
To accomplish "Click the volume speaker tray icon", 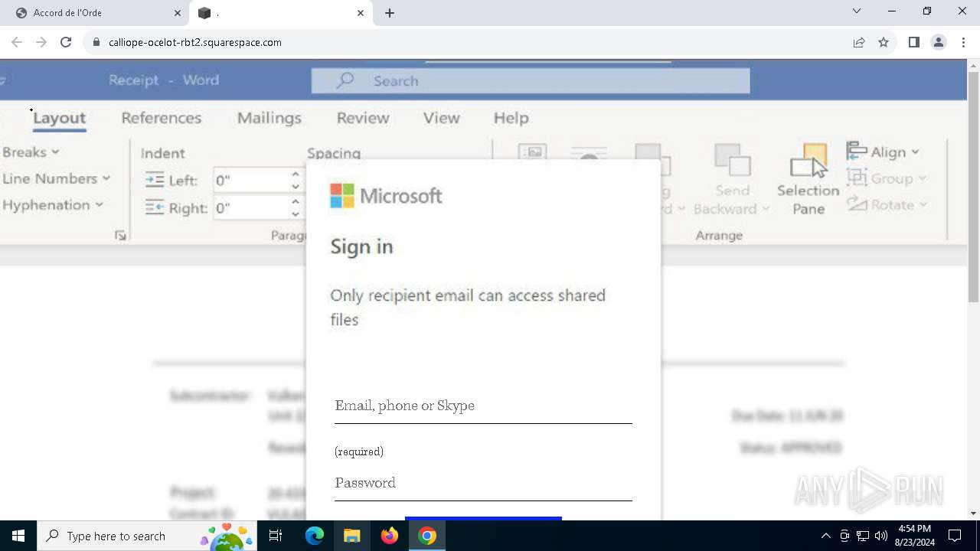I will tap(880, 536).
